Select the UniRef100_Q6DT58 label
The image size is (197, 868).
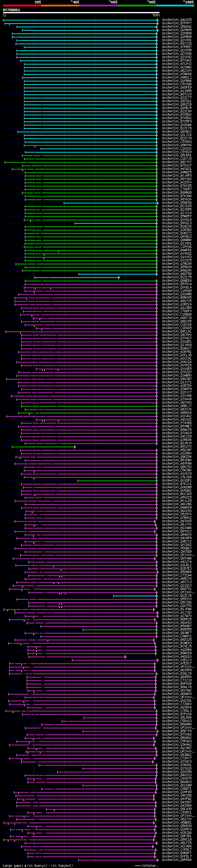177,274
